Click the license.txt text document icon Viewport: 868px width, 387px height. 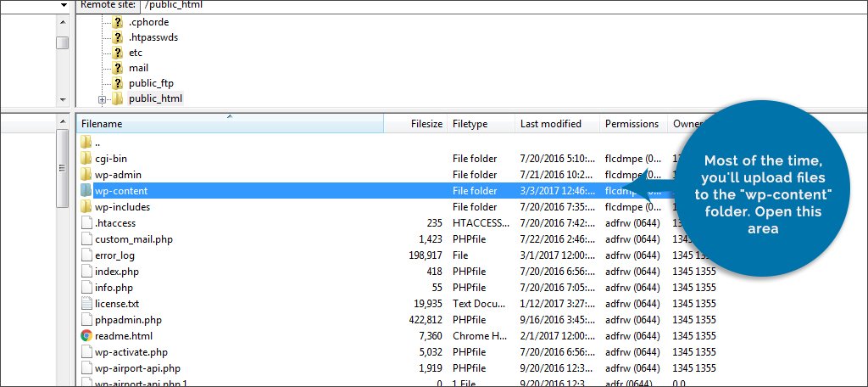point(86,303)
